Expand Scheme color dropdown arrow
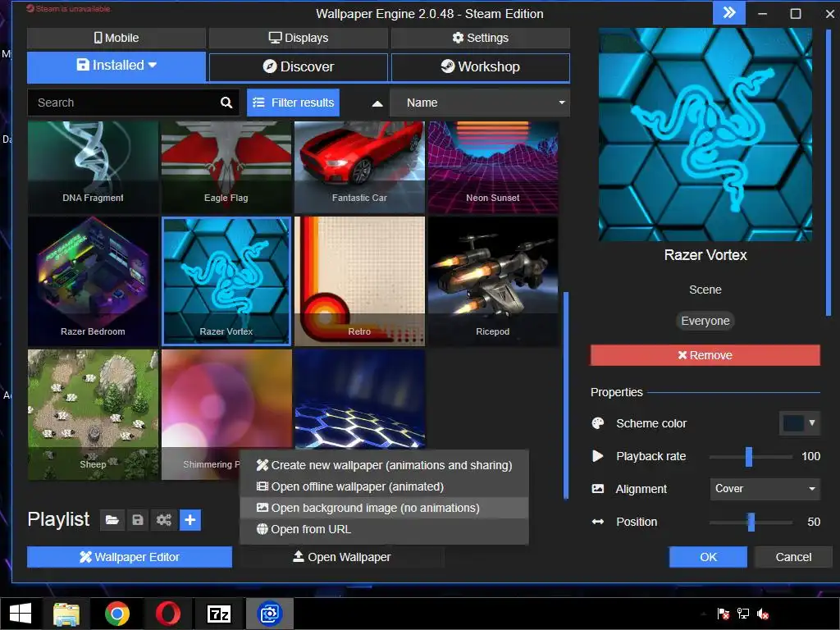840x630 pixels. coord(812,422)
